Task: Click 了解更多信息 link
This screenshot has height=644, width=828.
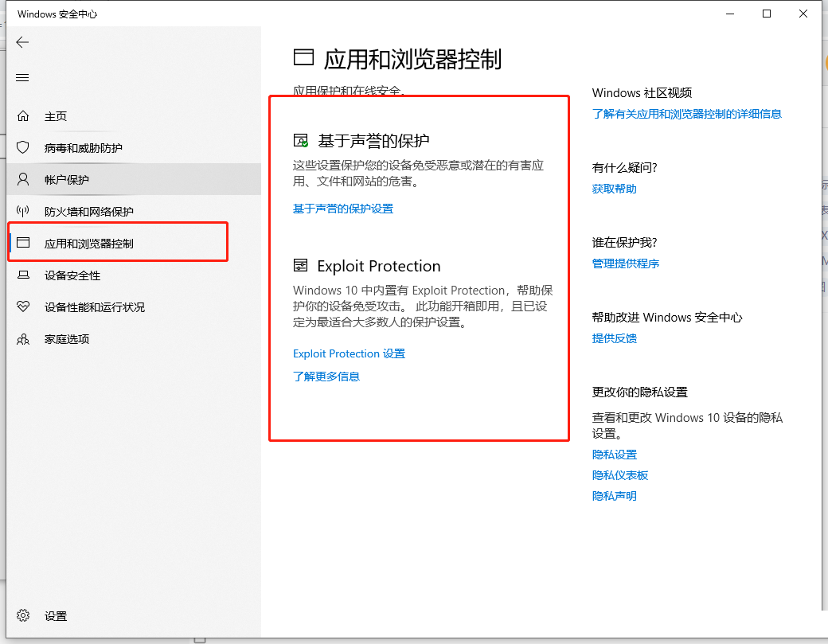Action: point(326,377)
